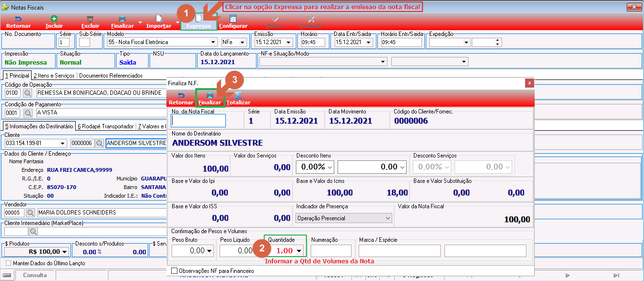Click the Vendedor search magnifier icon
The height and width of the screenshot is (281, 644).
pyautogui.click(x=30, y=212)
